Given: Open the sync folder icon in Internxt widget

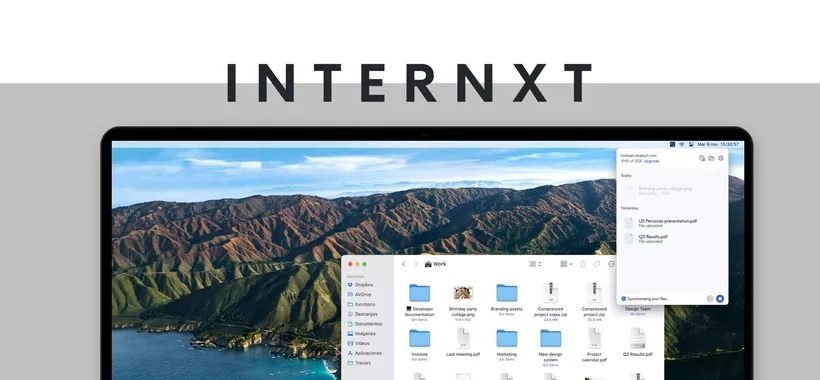Looking at the screenshot, I should pyautogui.click(x=711, y=158).
